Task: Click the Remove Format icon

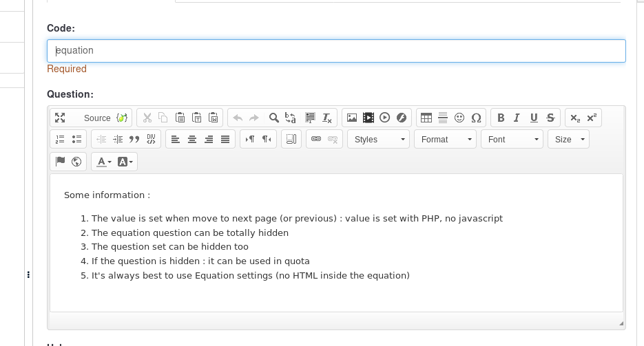Action: tap(327, 118)
